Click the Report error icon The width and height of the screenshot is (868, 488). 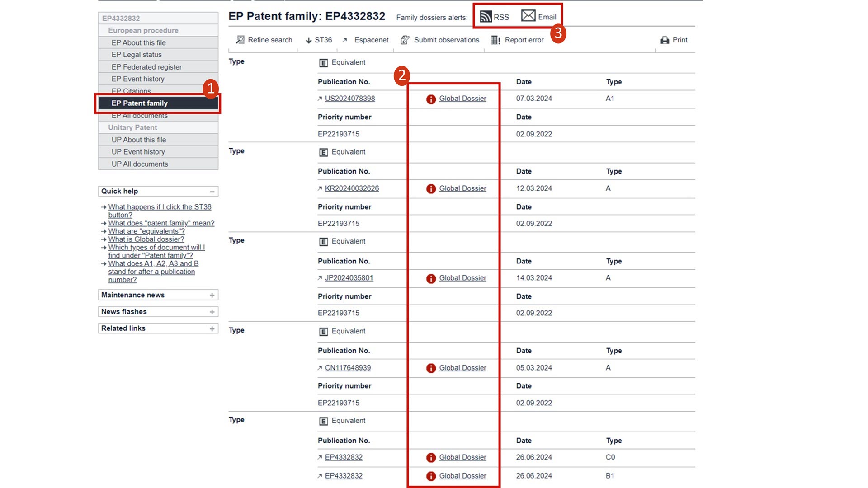tap(495, 40)
